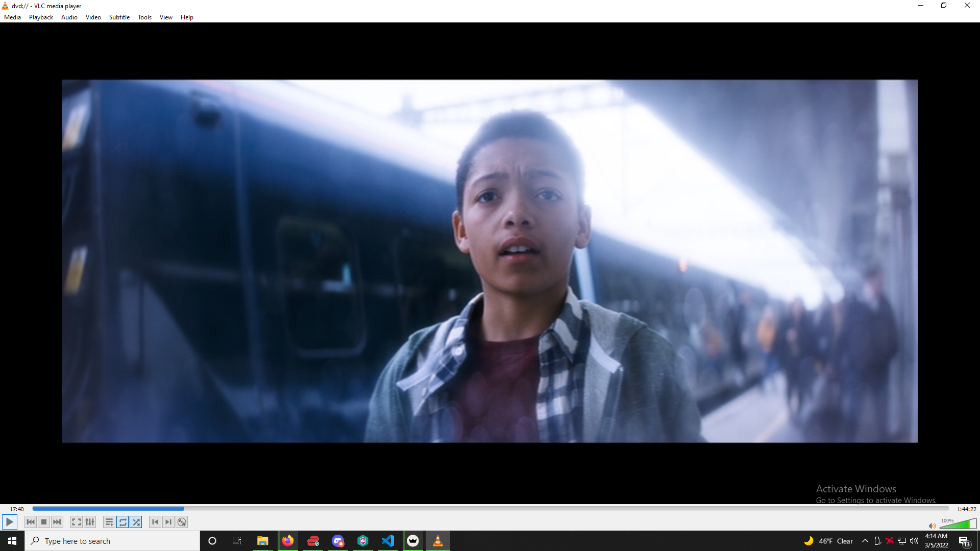Seek within the playback progress bar
Viewport: 980px width, 551px height.
pyautogui.click(x=491, y=509)
